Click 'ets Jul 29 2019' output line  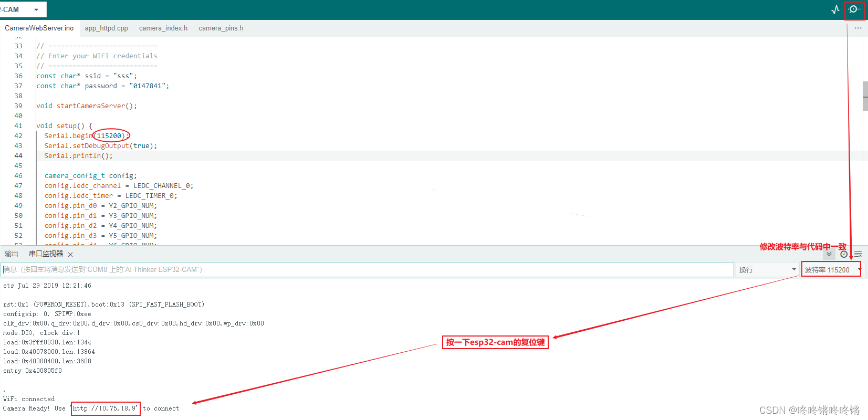click(x=47, y=286)
